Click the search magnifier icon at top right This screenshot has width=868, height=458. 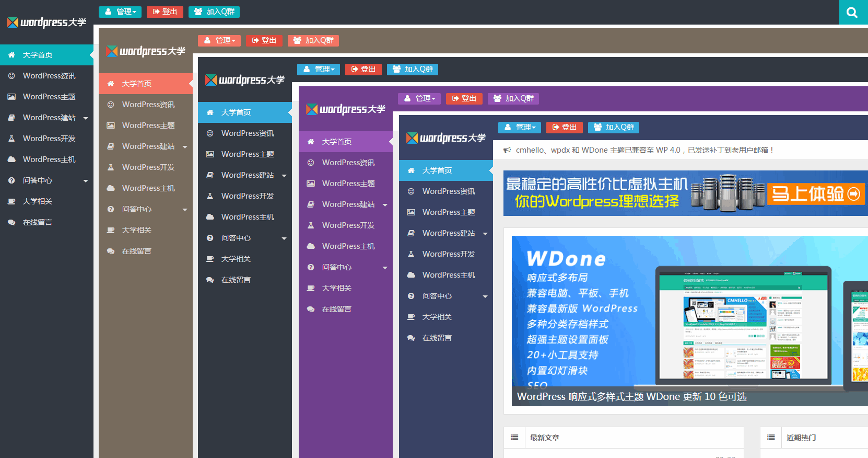(852, 13)
